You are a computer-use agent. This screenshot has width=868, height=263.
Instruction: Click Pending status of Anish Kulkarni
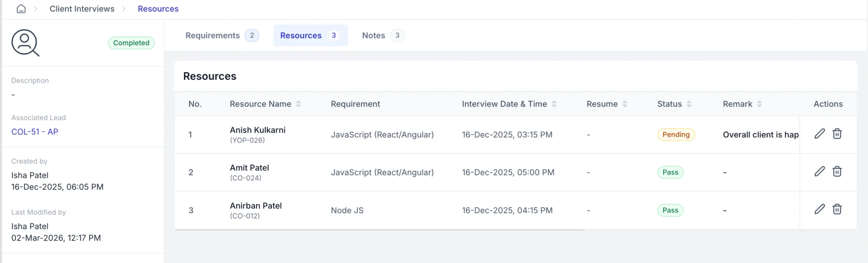tap(676, 135)
